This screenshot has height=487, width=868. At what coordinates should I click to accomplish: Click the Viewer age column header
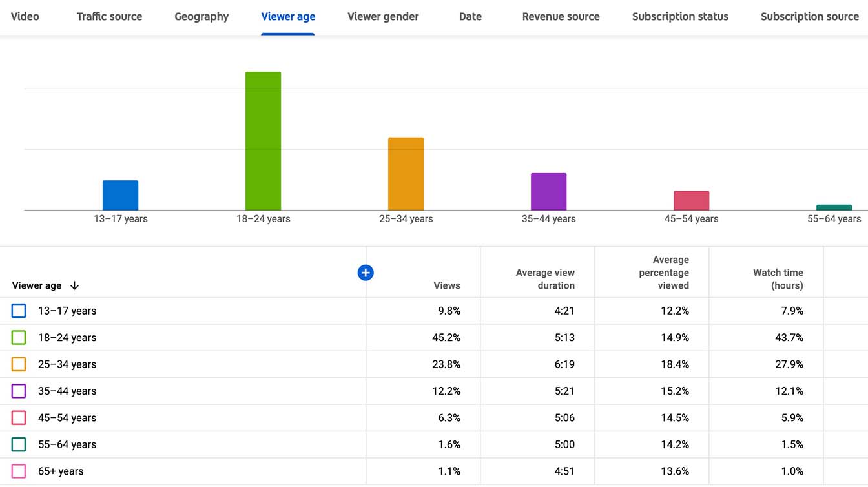point(37,285)
